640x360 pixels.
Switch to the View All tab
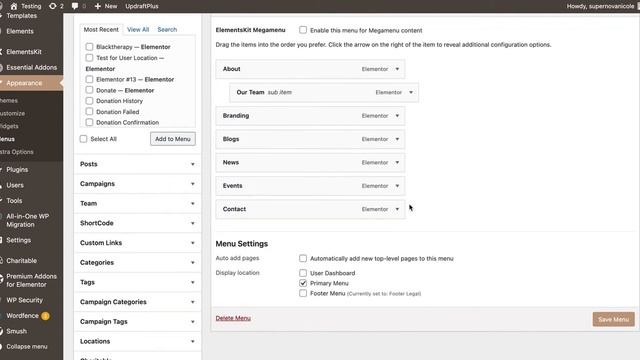tap(138, 29)
